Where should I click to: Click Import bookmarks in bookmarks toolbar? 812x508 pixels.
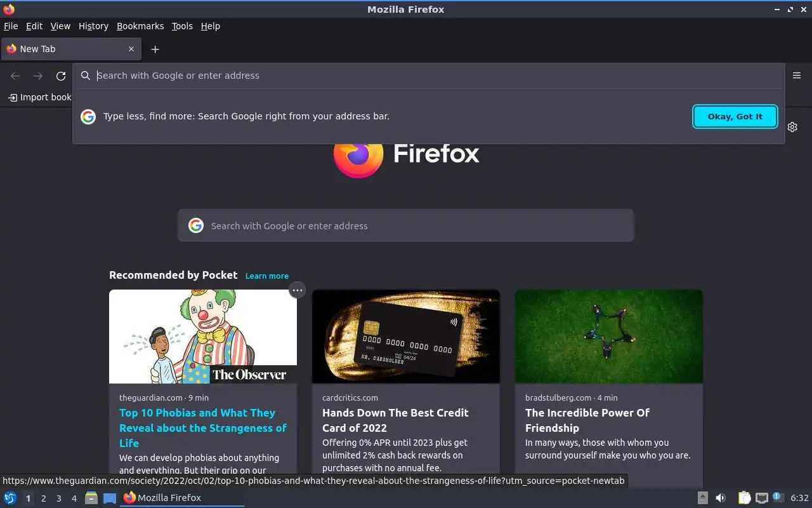[39, 97]
